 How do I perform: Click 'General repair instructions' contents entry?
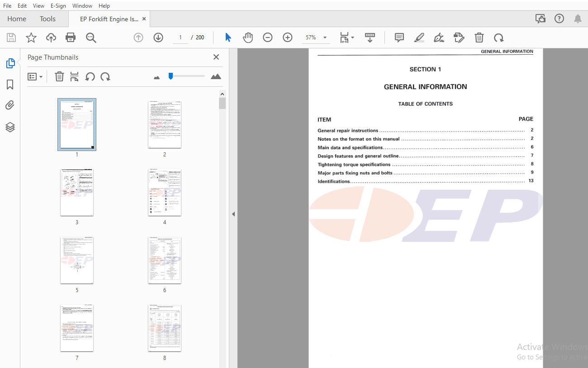348,131
